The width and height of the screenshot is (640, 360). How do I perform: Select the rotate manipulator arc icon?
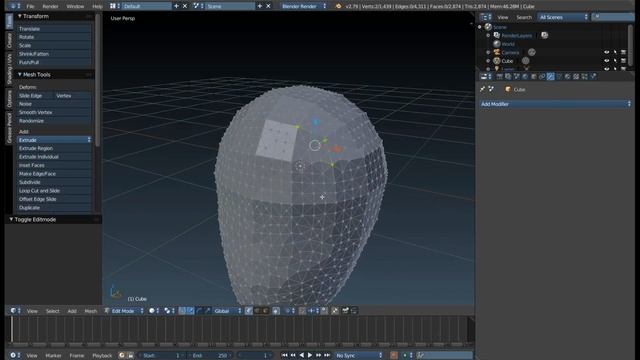point(199,311)
